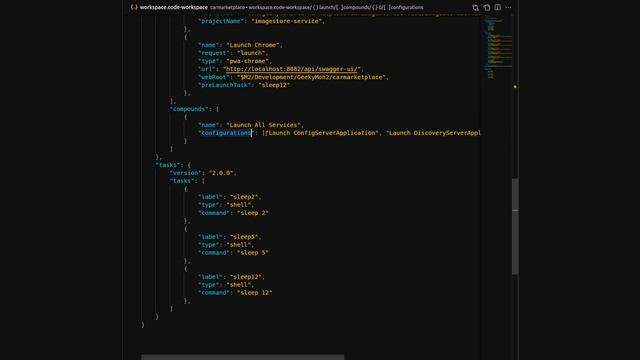Screen dimensions: 640x360
Task: Open the localhost:8082 swagger-ui URL link
Action: pyautogui.click(x=292, y=69)
